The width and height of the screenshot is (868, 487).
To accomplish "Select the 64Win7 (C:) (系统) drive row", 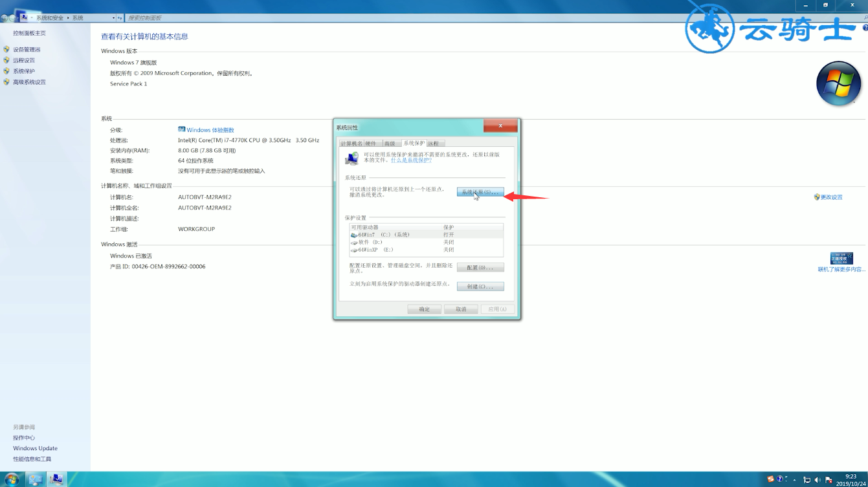I will click(426, 235).
